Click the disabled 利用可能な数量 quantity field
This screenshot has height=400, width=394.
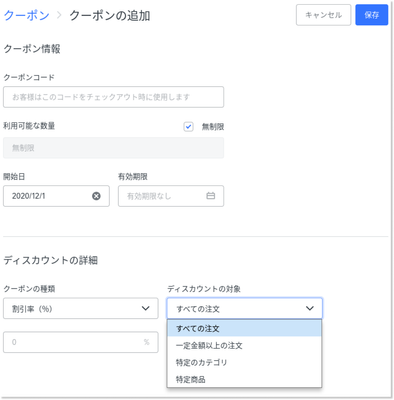(x=113, y=148)
